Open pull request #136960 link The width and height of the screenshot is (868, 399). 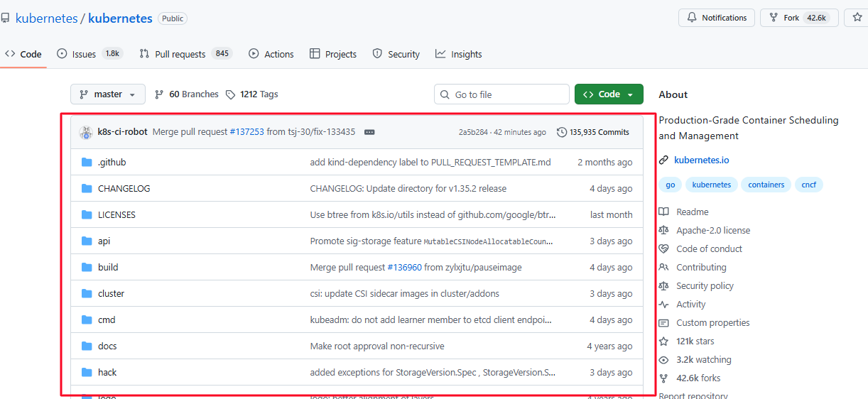tap(404, 268)
